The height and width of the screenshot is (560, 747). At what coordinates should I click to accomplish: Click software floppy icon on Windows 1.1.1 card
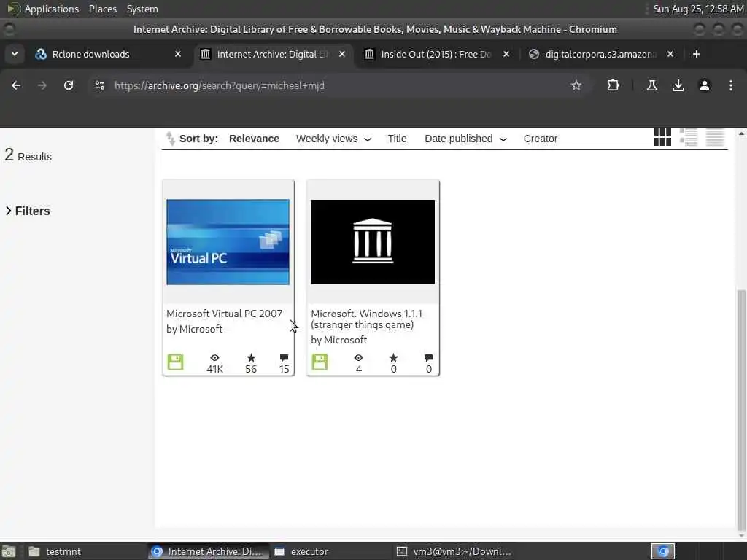320,362
